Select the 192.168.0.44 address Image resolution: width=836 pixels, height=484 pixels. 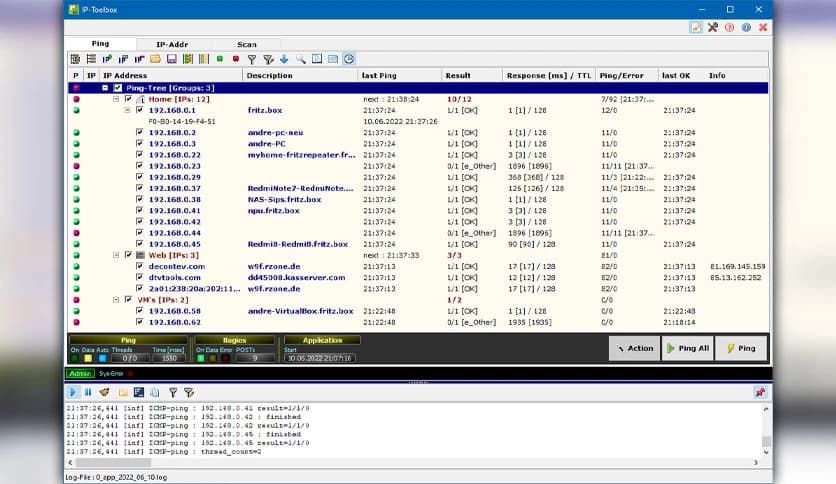point(174,233)
